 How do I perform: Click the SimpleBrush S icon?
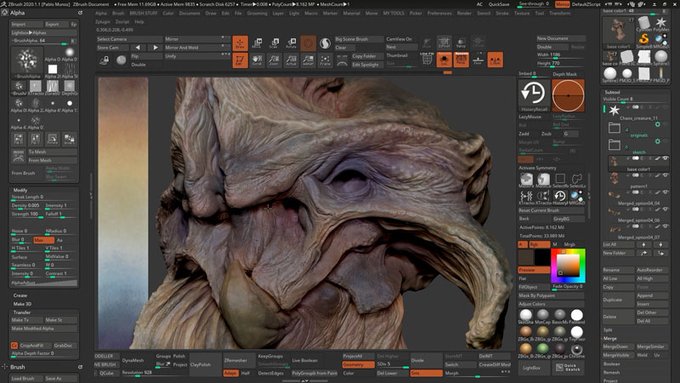coord(644,39)
